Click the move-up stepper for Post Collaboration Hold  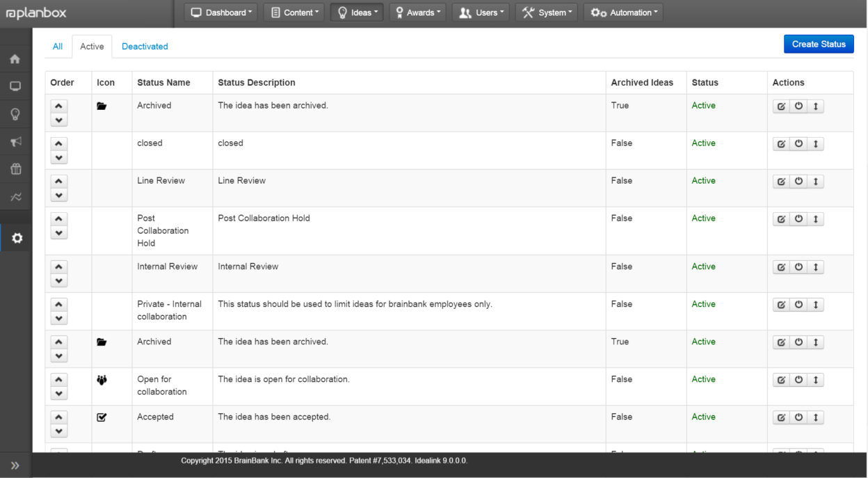(x=58, y=219)
